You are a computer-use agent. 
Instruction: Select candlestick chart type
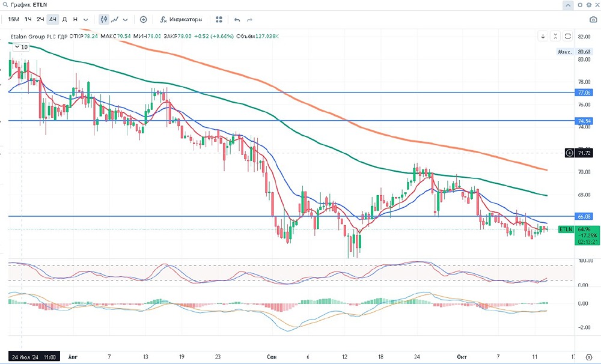point(104,19)
